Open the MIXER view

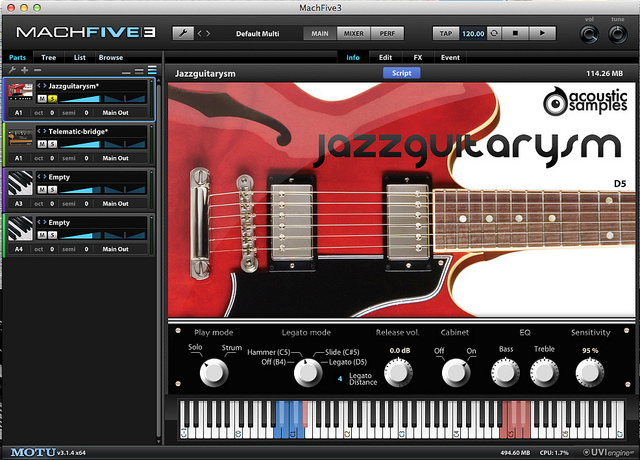pos(353,33)
